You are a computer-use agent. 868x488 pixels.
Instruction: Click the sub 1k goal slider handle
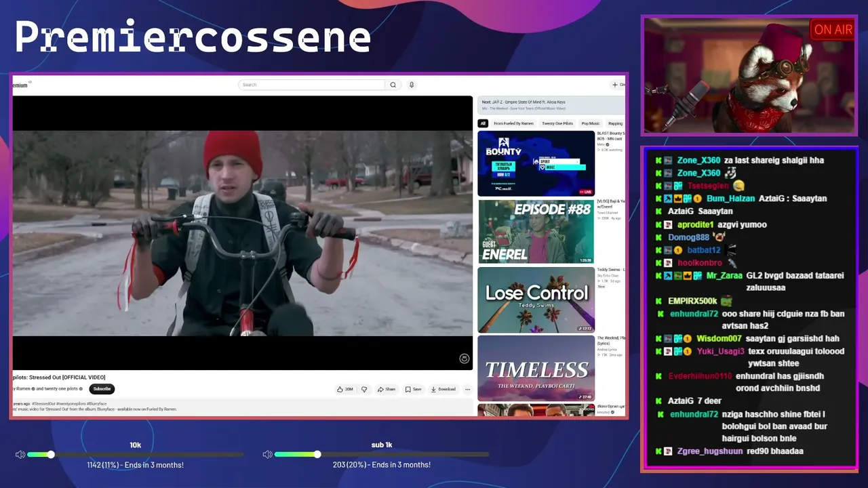(x=317, y=454)
